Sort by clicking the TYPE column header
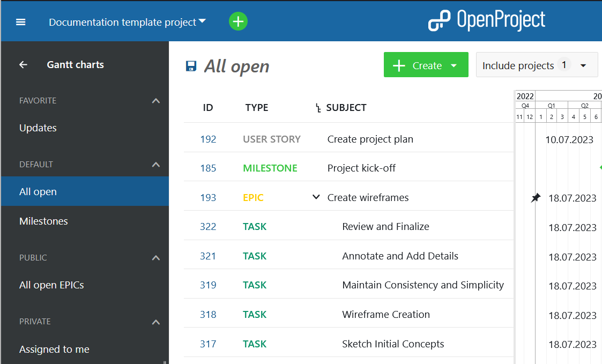Viewport: 602px width, 364px height. (x=257, y=108)
